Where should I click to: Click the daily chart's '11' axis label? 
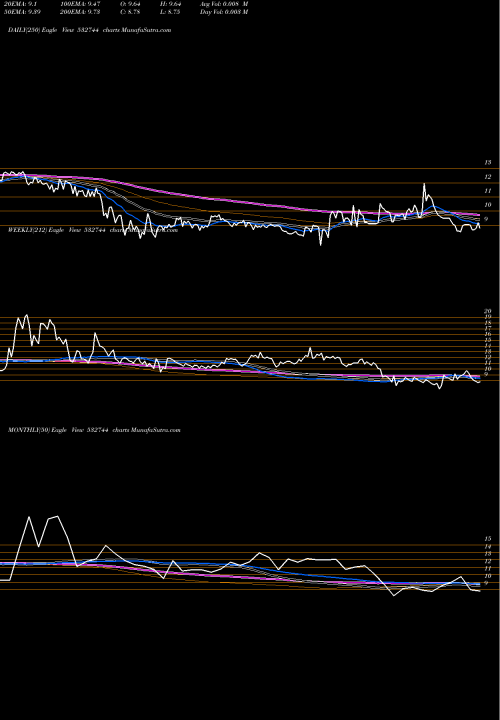tap(488, 191)
